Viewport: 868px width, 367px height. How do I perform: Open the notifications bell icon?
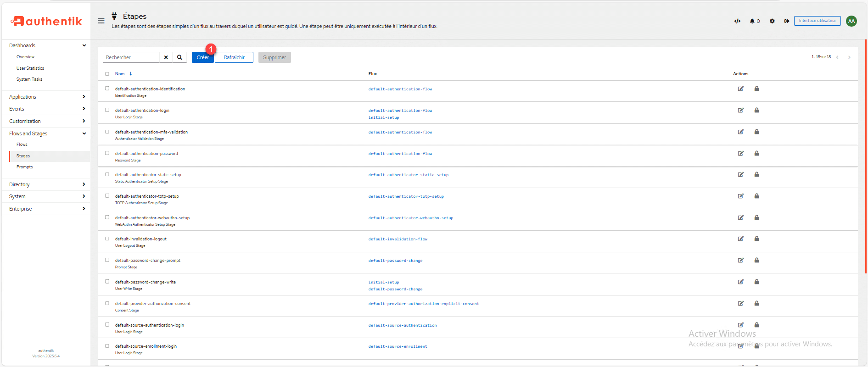752,21
